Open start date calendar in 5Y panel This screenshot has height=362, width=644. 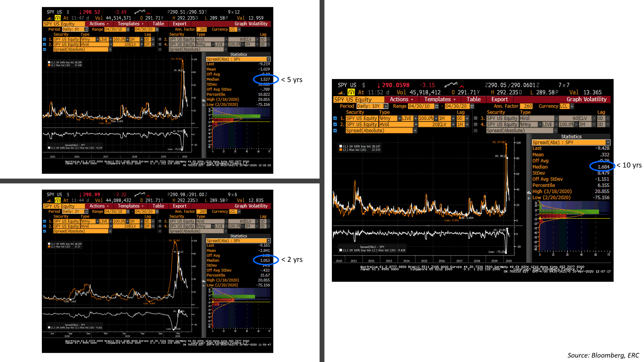[128, 30]
